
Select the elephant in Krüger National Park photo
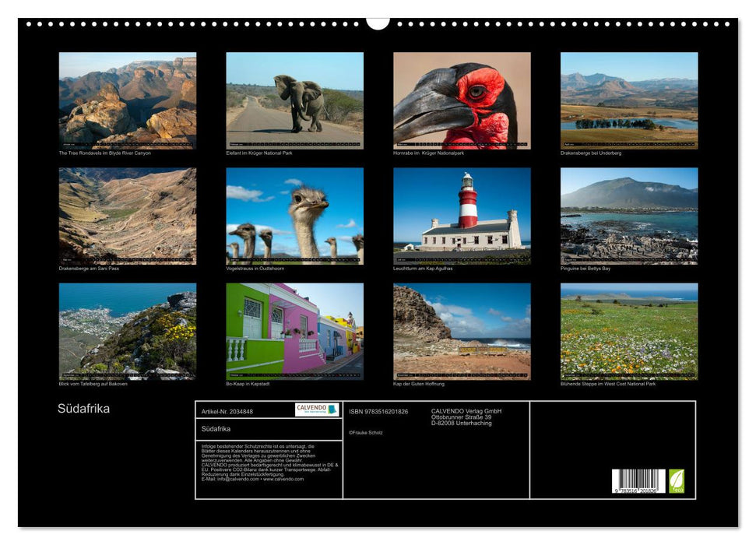294,100
